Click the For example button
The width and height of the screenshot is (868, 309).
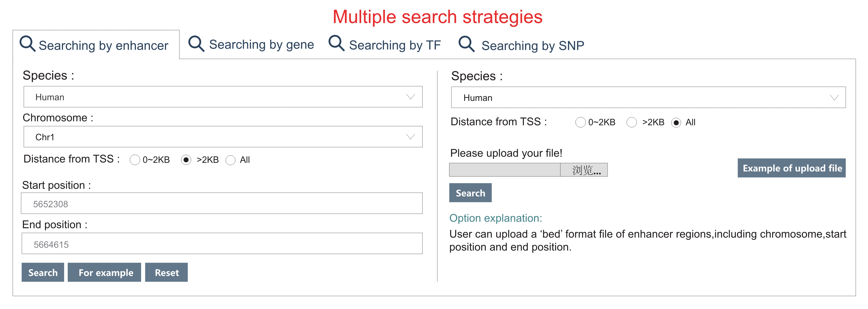(x=105, y=272)
